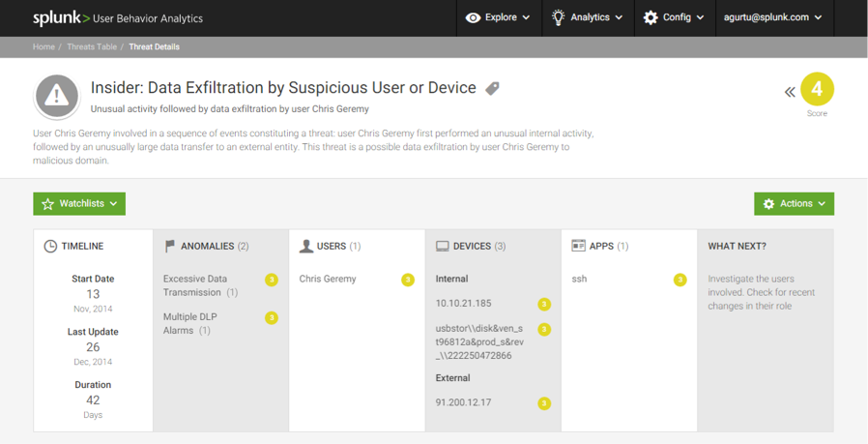Expand the Actions dropdown button
The image size is (868, 444).
click(x=794, y=204)
